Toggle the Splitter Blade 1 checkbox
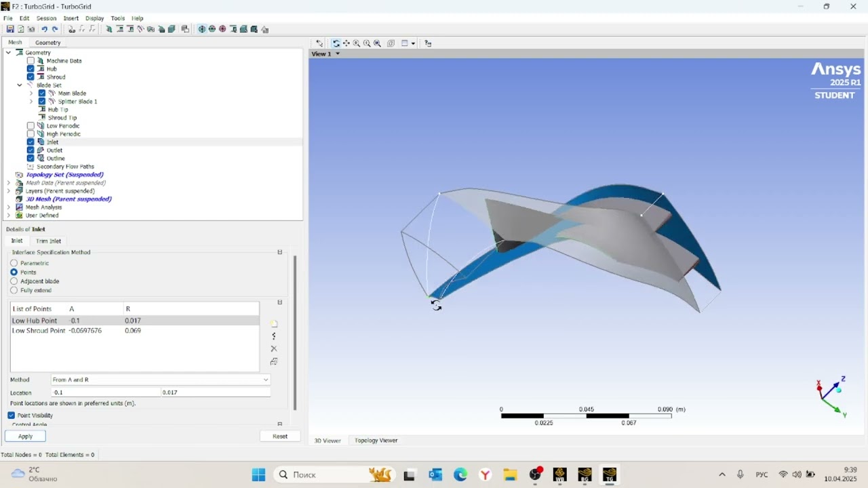The width and height of the screenshot is (868, 488). click(x=42, y=102)
